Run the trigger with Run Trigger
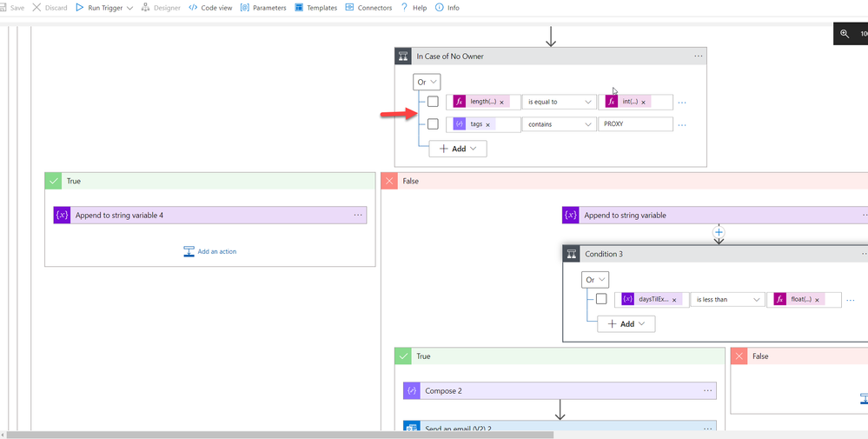Image resolution: width=868 pixels, height=439 pixels. point(98,8)
